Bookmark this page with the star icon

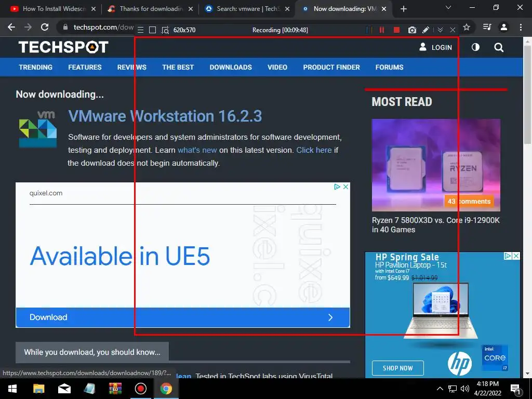tap(467, 27)
